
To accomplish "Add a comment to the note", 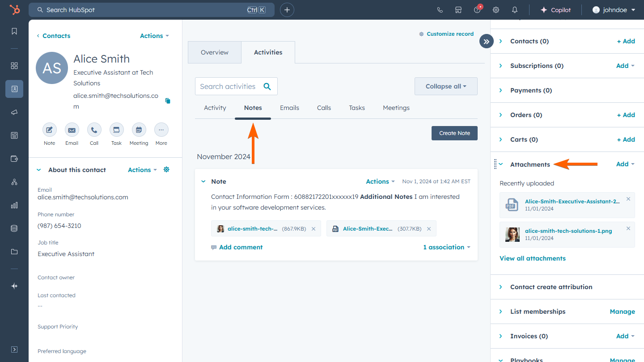I will pos(237,247).
